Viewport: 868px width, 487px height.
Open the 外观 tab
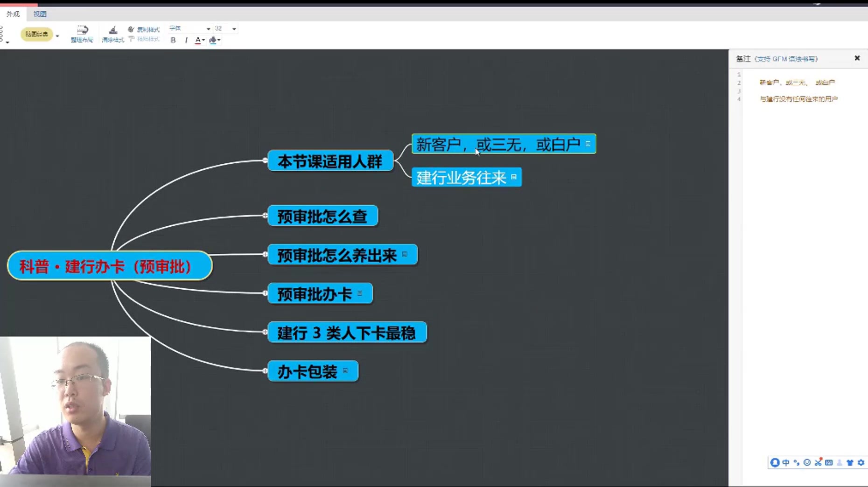pos(13,14)
